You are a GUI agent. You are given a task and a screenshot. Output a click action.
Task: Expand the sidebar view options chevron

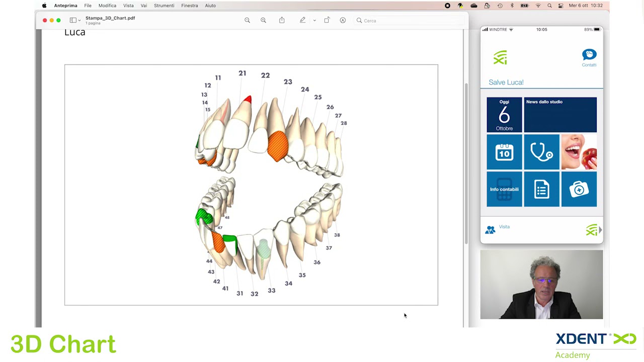[x=79, y=21]
